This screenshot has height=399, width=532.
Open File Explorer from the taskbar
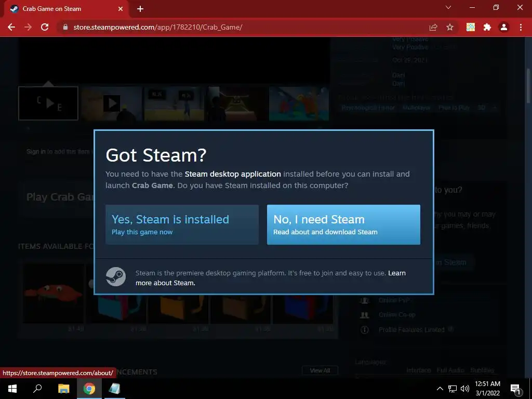click(x=63, y=389)
